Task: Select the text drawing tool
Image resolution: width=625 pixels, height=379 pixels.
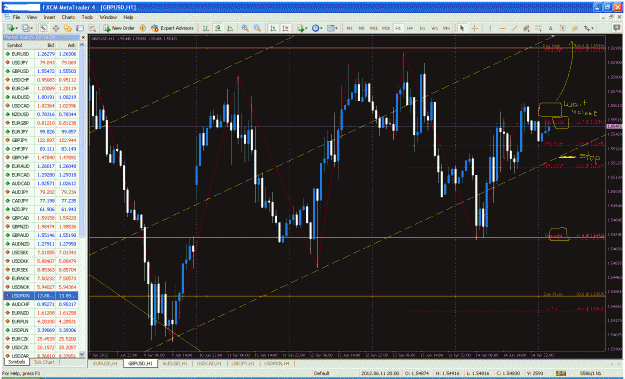Action: (x=550, y=28)
